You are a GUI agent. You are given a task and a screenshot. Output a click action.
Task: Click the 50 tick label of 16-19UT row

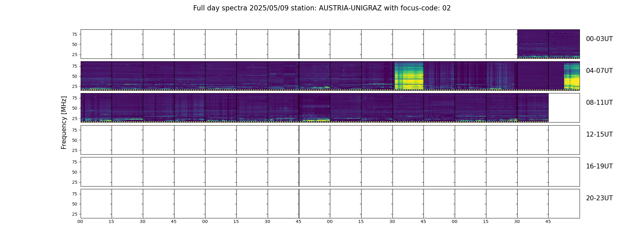[75, 172]
